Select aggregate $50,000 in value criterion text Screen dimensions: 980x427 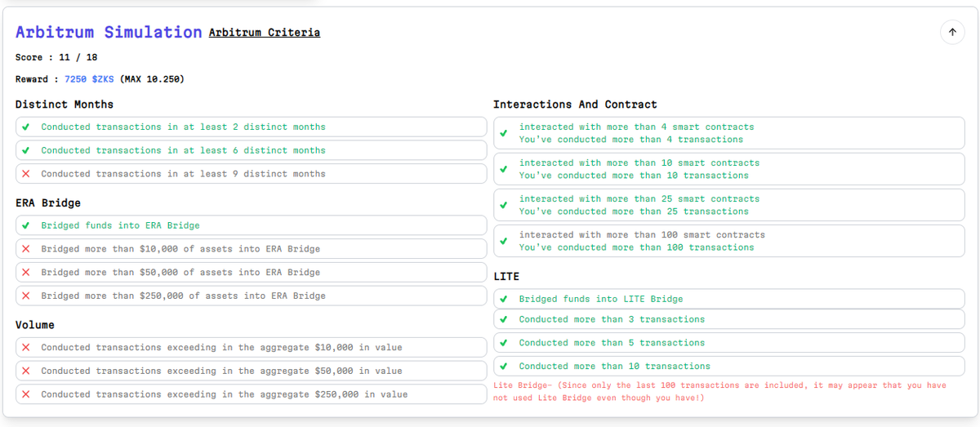[221, 371]
